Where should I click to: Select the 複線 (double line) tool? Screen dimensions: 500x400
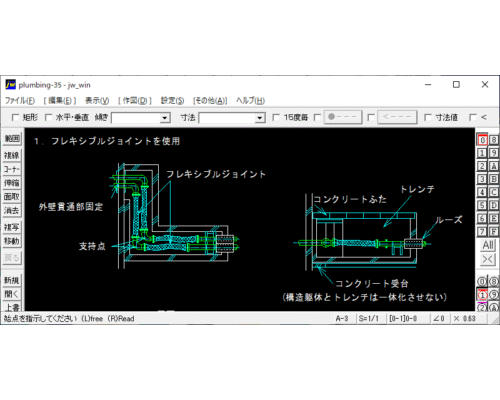(x=12, y=155)
